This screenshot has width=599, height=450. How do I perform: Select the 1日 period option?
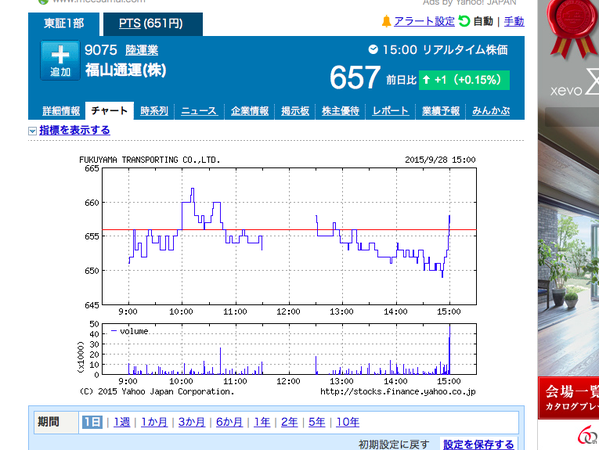point(92,422)
